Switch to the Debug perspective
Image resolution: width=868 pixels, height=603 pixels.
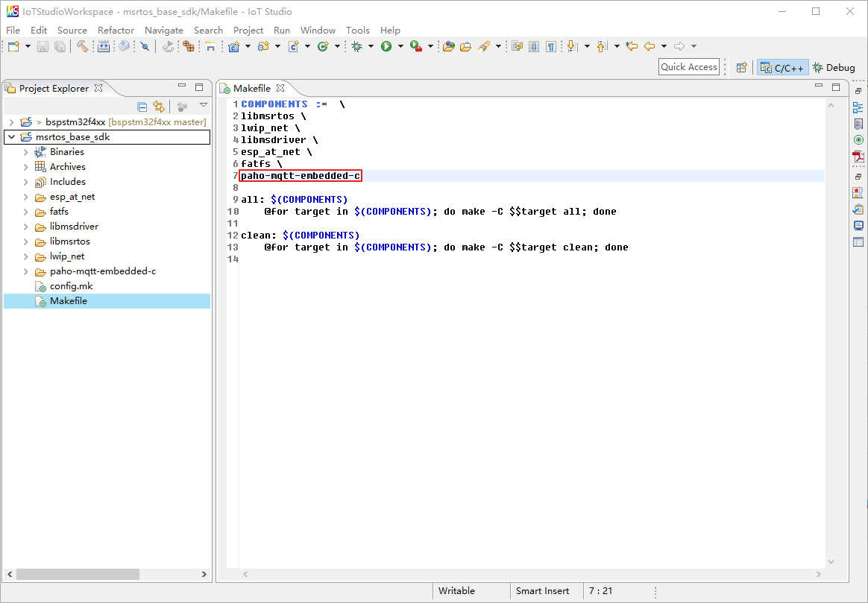tap(834, 67)
